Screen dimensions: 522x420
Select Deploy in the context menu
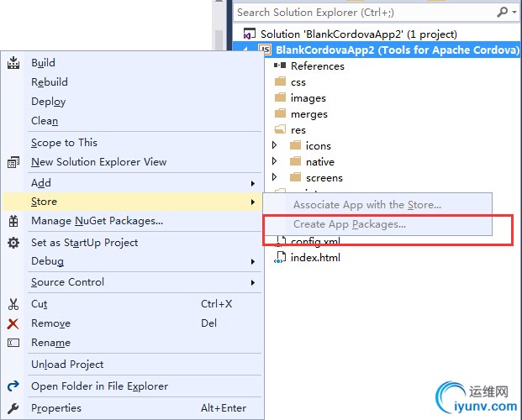133,101
